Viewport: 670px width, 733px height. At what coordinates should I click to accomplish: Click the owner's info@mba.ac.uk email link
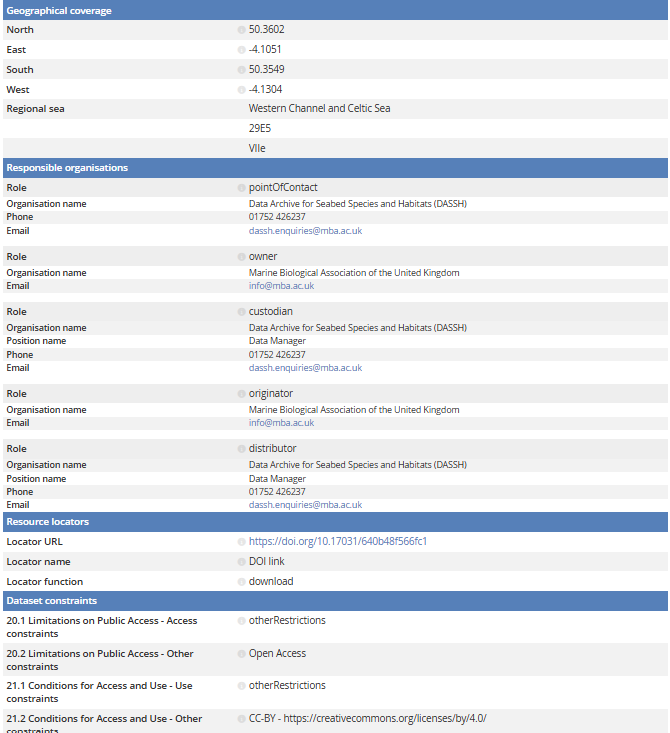tap(281, 286)
